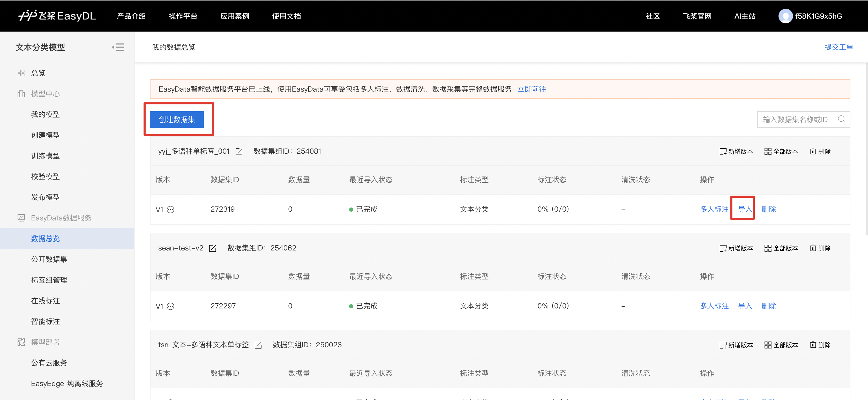View all versions of group 254062
The image size is (868, 400).
[781, 248]
